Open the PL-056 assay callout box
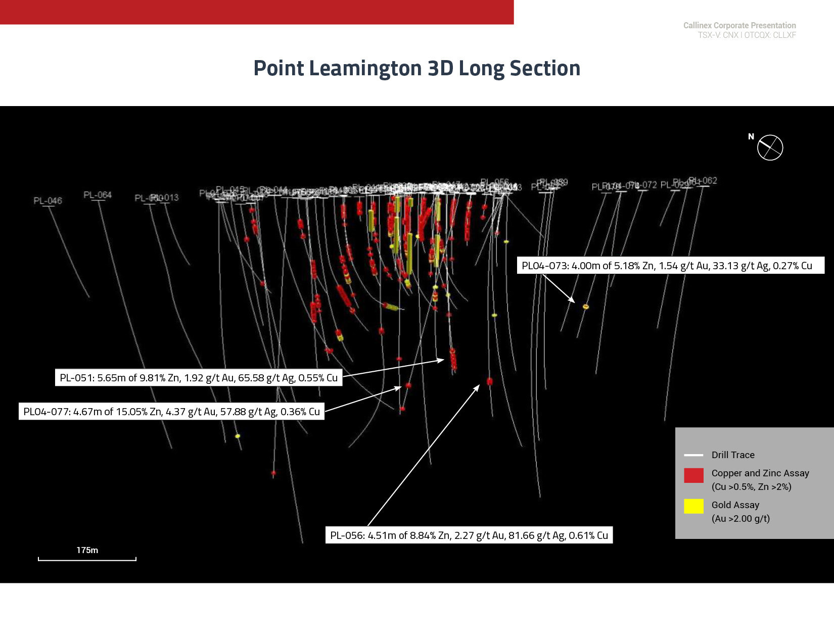 coord(468,535)
